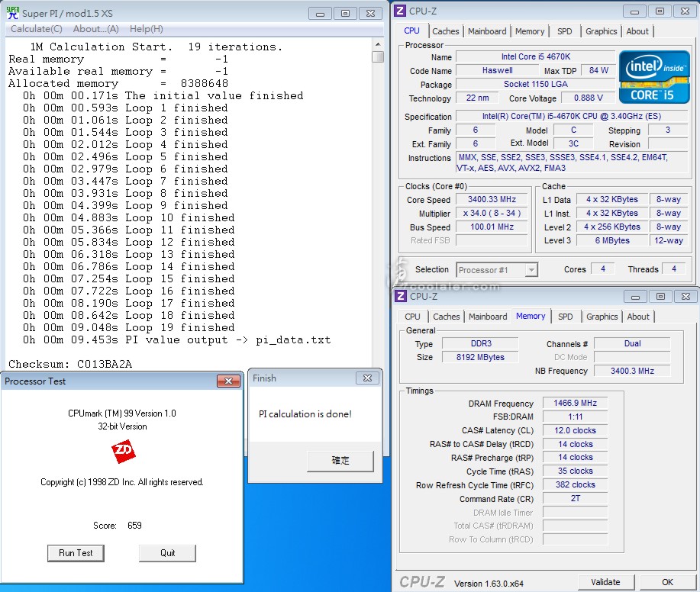The height and width of the screenshot is (592, 700).
Task: Click the Instructions field listing MMX, SSE
Action: click(x=572, y=162)
